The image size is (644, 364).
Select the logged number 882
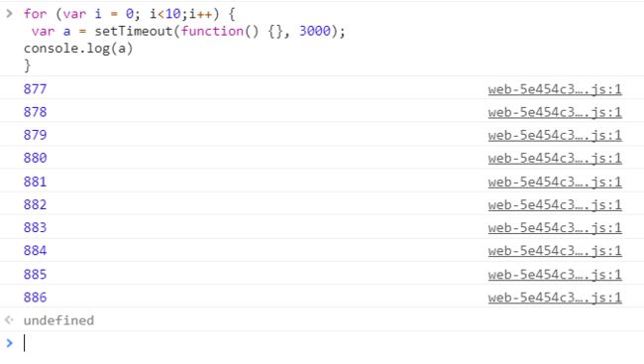point(36,204)
